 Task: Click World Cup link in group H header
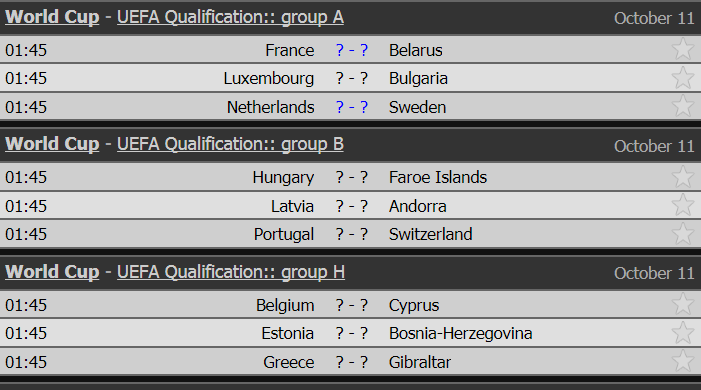52,272
